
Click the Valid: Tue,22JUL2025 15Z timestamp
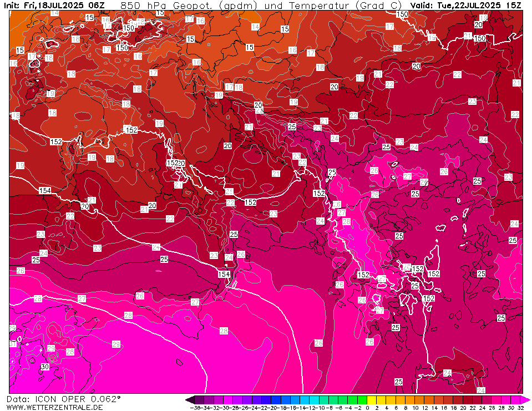pos(466,6)
